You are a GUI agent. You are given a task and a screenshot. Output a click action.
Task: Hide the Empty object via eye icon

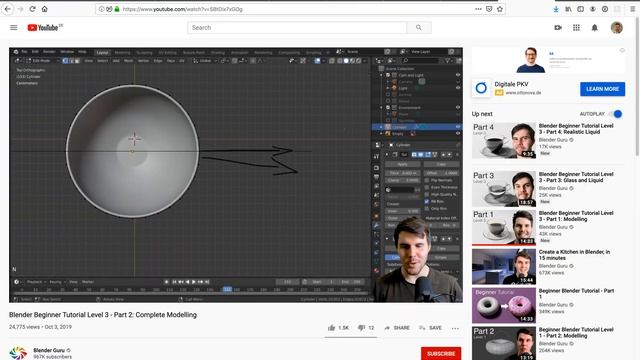point(458,133)
